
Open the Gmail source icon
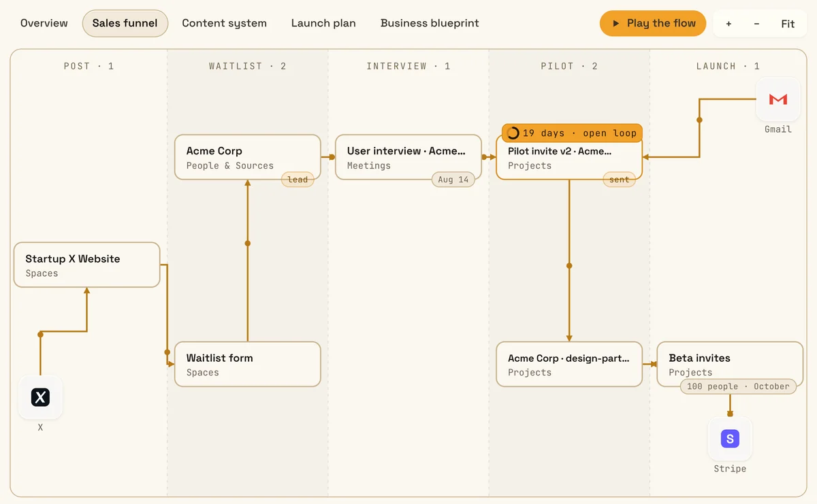[778, 99]
